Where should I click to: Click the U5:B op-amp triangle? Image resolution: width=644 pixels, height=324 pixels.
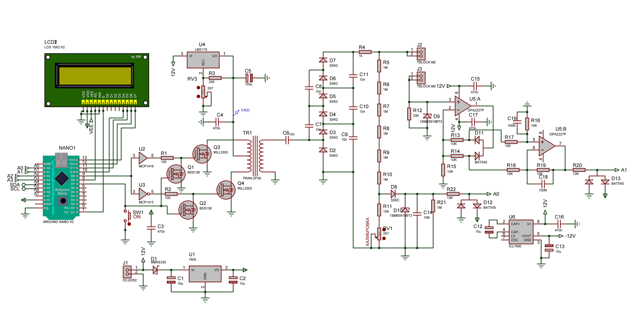tap(547, 146)
